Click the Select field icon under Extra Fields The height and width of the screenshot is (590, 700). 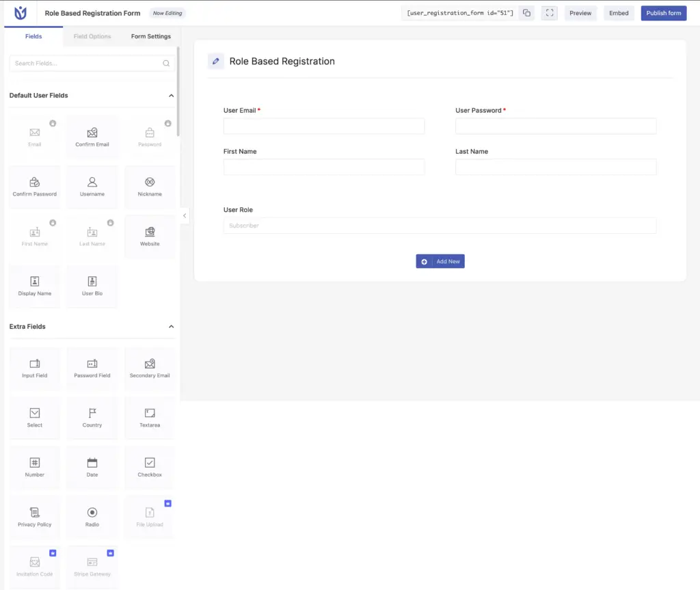click(34, 418)
